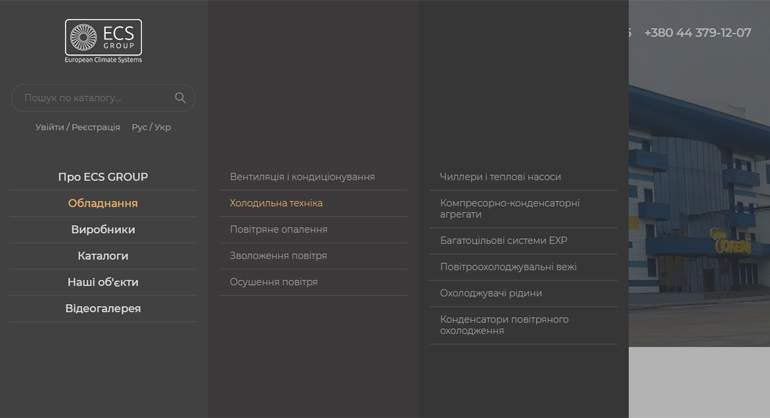Open the Наші об'єкти menu item
The height and width of the screenshot is (418, 770).
tap(103, 282)
